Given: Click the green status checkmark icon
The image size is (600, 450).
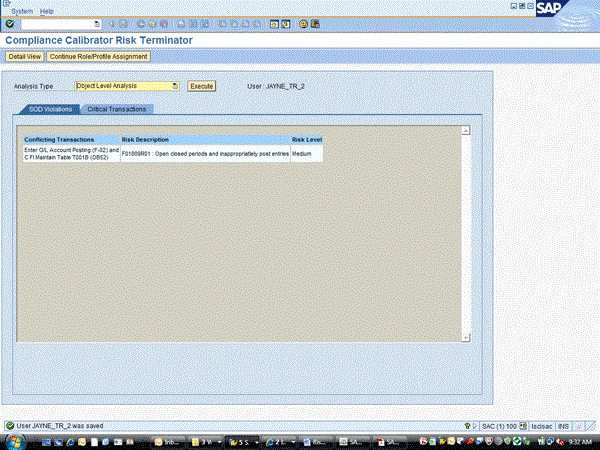Looking at the screenshot, I should pyautogui.click(x=10, y=425).
